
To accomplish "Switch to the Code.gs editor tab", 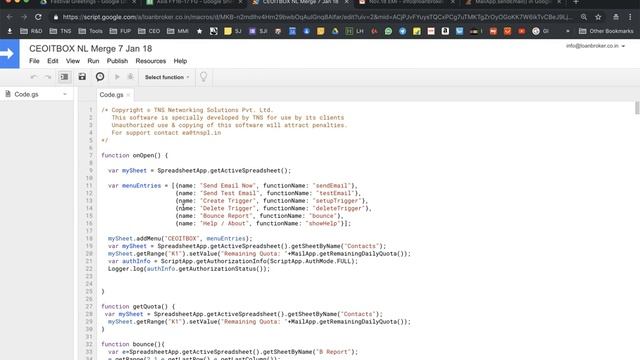I will pyautogui.click(x=111, y=95).
